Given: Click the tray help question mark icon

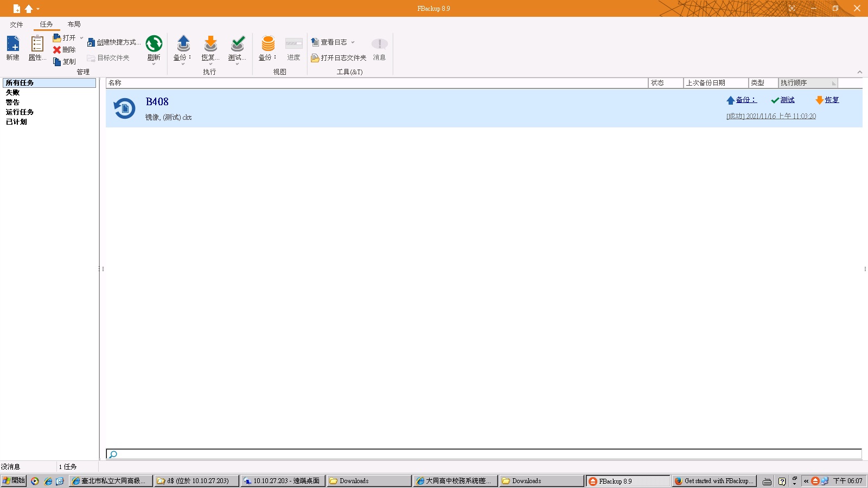Looking at the screenshot, I should click(782, 481).
